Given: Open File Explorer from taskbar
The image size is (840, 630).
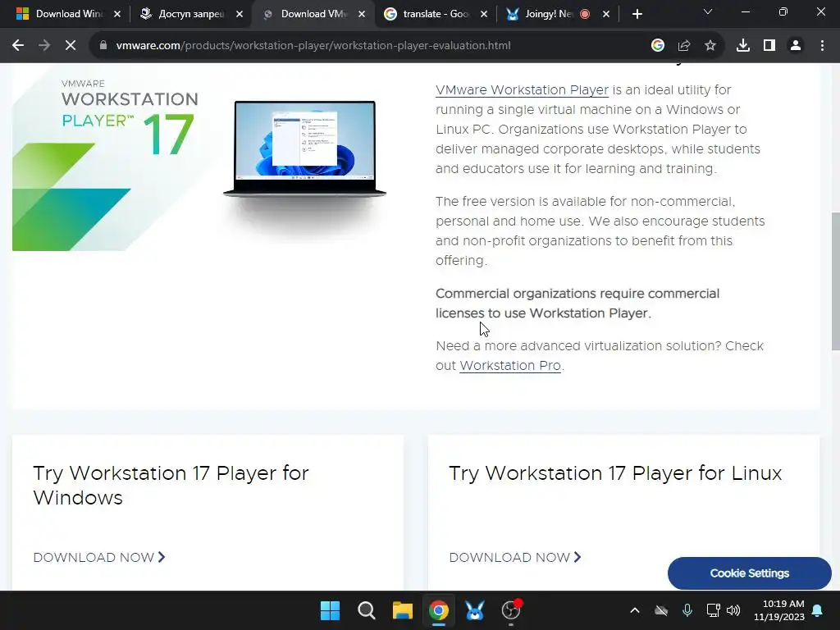Looking at the screenshot, I should (402, 610).
